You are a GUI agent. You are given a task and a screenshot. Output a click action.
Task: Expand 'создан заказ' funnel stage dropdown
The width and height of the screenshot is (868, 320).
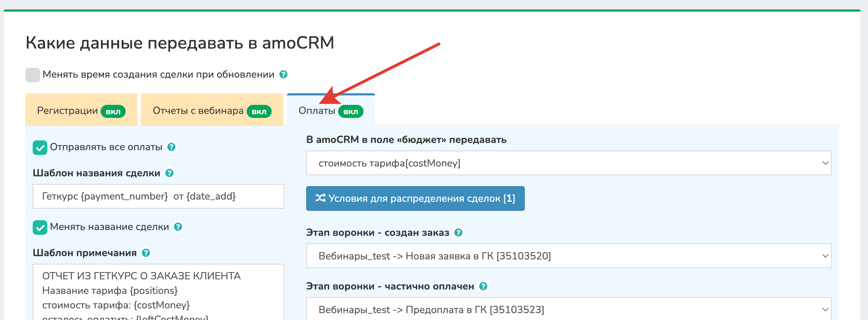click(x=568, y=256)
